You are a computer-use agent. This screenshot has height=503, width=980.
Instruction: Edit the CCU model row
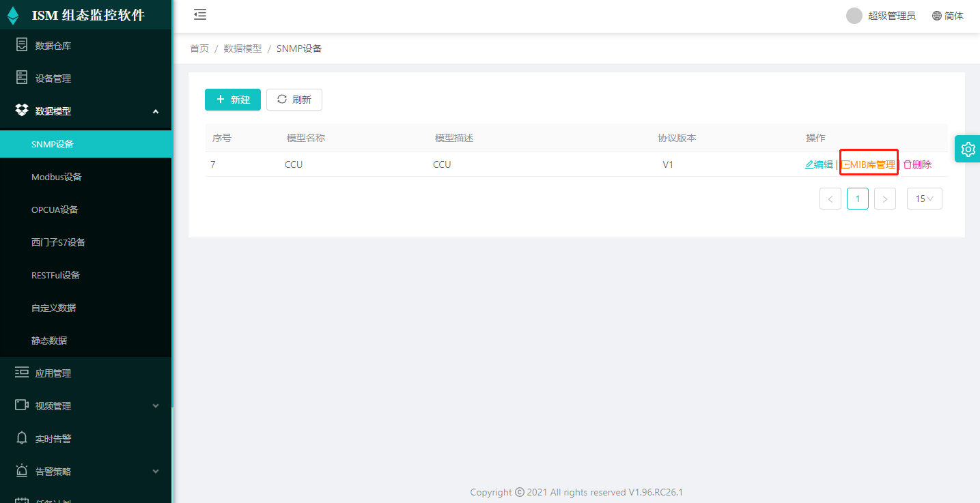pos(819,164)
